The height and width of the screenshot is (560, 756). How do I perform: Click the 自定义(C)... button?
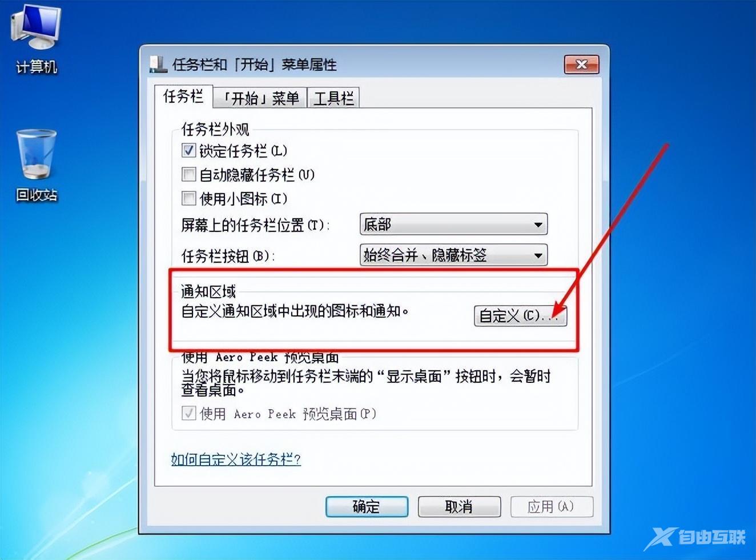[x=520, y=315]
